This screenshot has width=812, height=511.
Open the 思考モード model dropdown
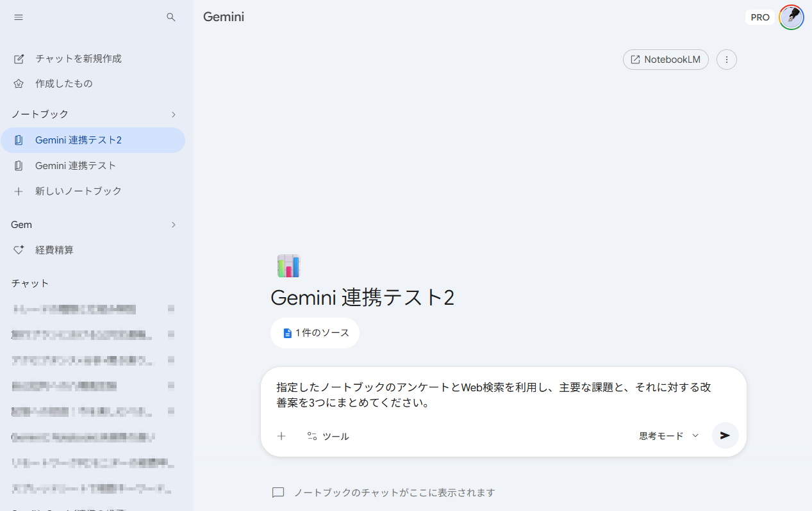[x=669, y=436]
